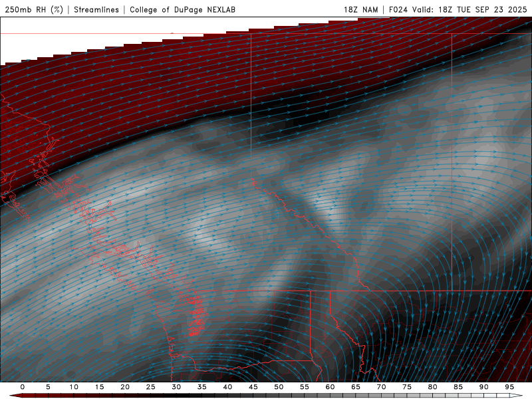Click the colorbar label '10'

[x=74, y=387]
